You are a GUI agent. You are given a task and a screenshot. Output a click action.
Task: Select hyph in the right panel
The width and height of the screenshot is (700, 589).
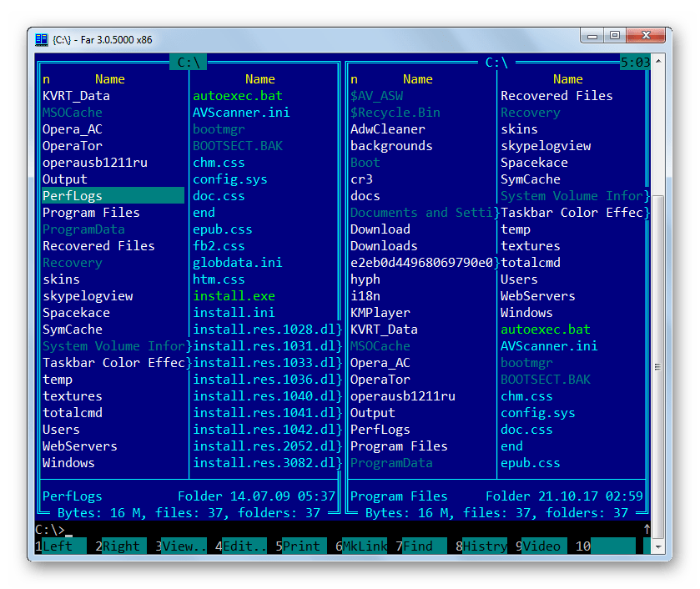365,279
